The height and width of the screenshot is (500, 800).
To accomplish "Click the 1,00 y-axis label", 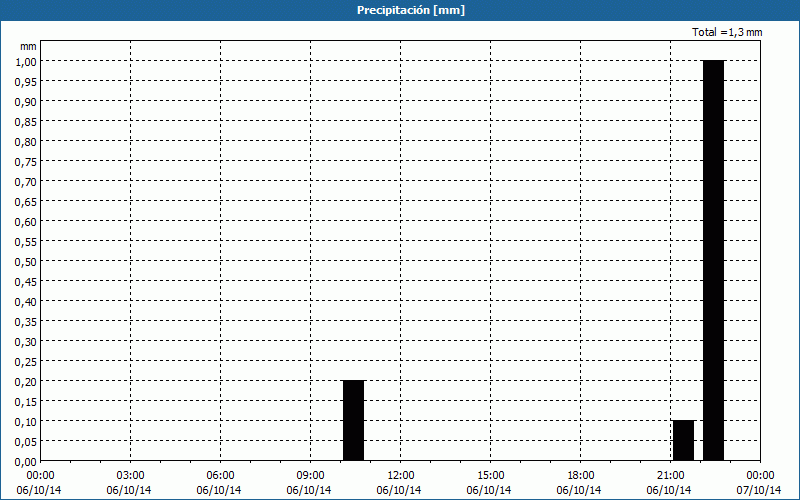I will pyautogui.click(x=26, y=61).
